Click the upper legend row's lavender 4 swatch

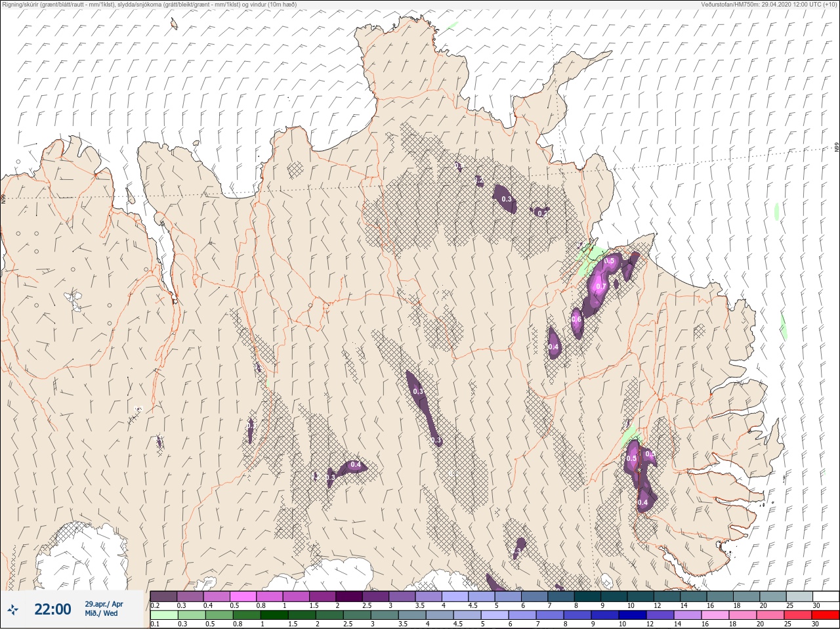(x=455, y=596)
